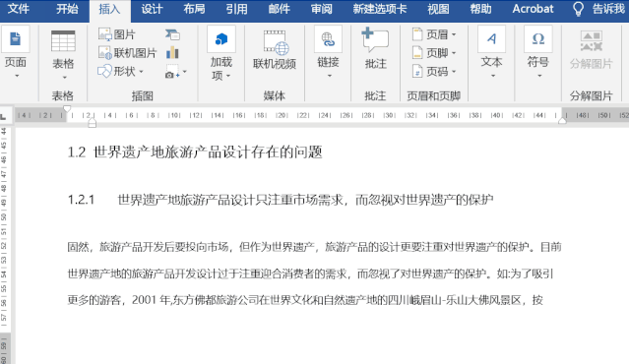Click the 分解图片 icon
629x364 pixels.
[592, 41]
